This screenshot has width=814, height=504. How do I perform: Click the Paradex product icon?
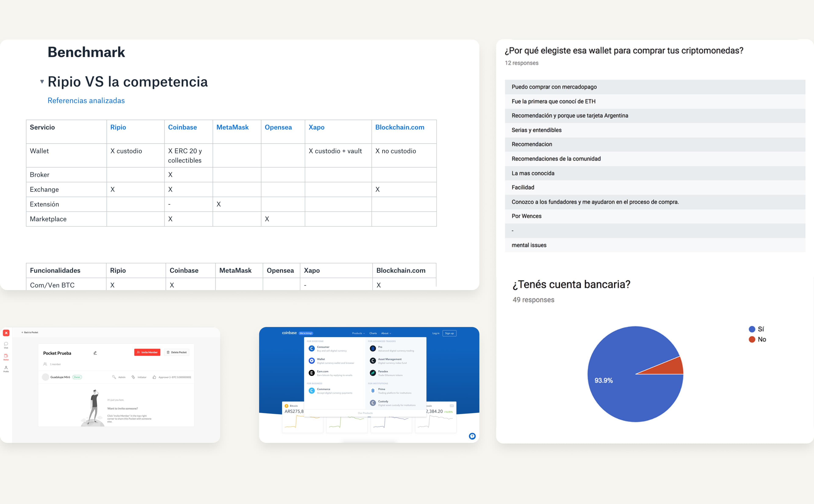(x=373, y=373)
